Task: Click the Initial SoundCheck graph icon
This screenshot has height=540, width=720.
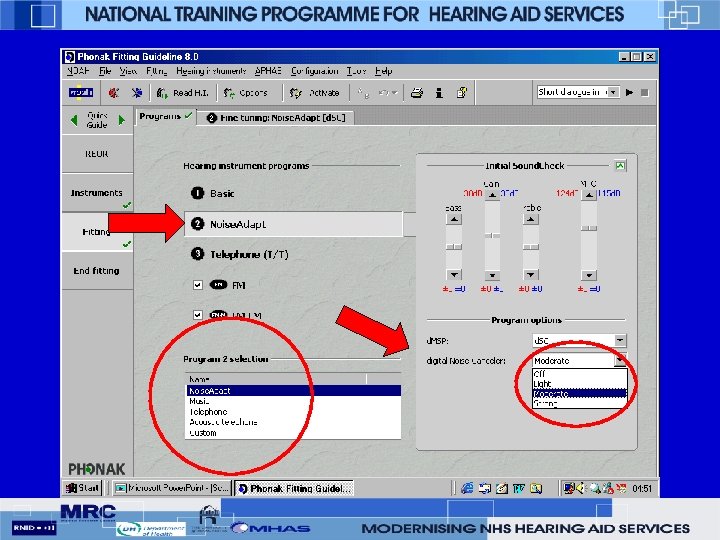Action: tap(620, 166)
